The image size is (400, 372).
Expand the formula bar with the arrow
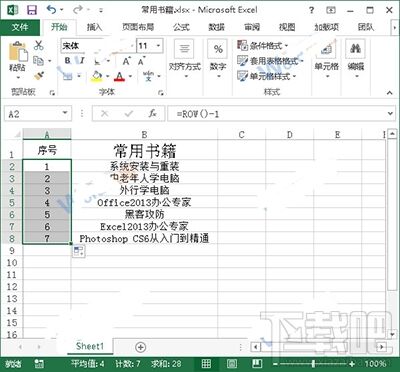click(x=390, y=114)
